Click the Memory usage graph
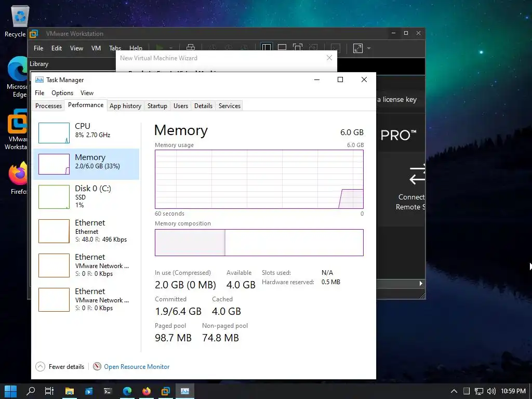This screenshot has height=399, width=532. coord(259,179)
